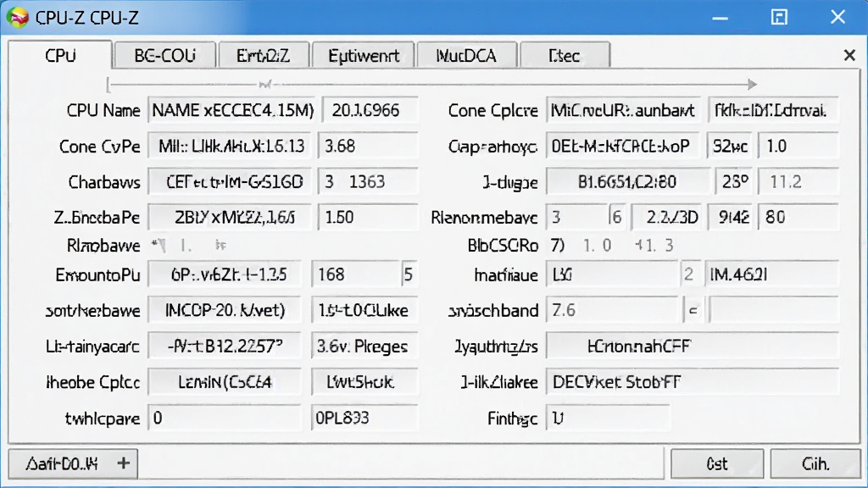Click the CPU Name field NAME xECCEC4.15M)

click(x=232, y=111)
